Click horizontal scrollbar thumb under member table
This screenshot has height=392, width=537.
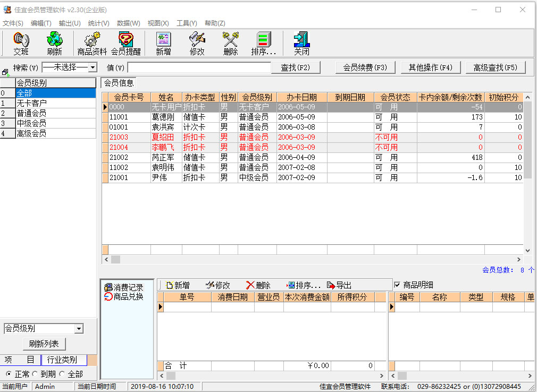[x=115, y=259]
